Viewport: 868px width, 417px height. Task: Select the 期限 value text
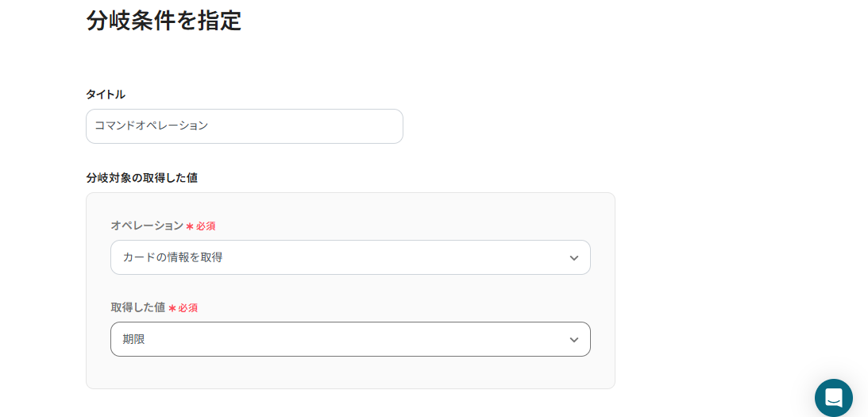(x=133, y=339)
